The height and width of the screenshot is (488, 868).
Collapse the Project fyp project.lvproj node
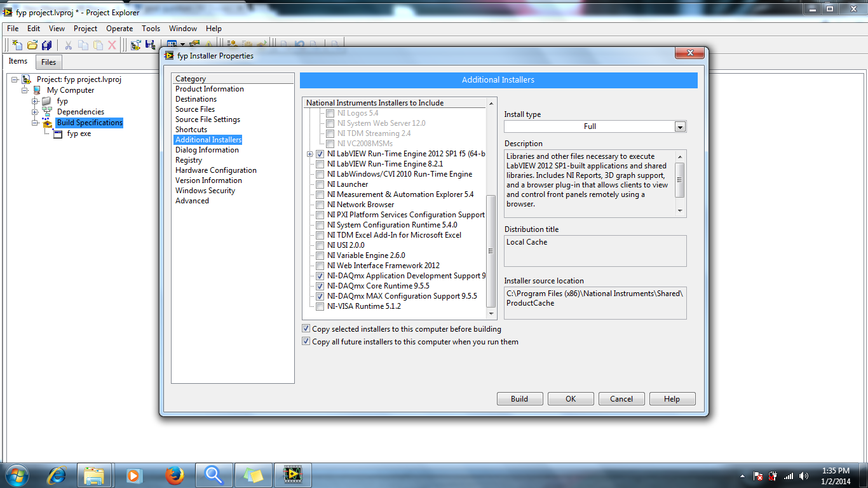tap(15, 79)
